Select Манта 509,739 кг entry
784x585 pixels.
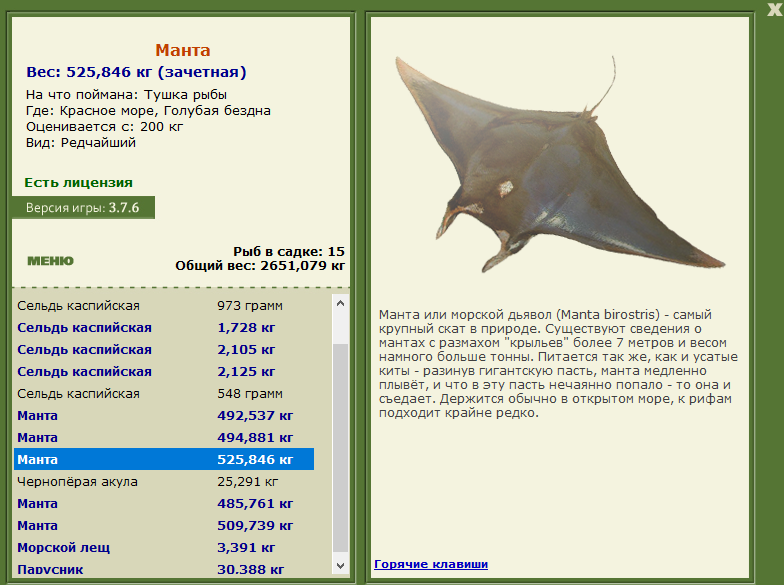(164, 526)
